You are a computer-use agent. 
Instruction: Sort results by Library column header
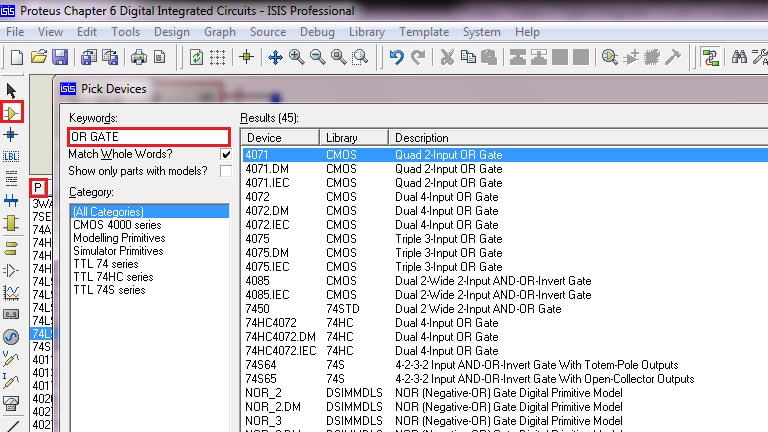click(x=353, y=137)
